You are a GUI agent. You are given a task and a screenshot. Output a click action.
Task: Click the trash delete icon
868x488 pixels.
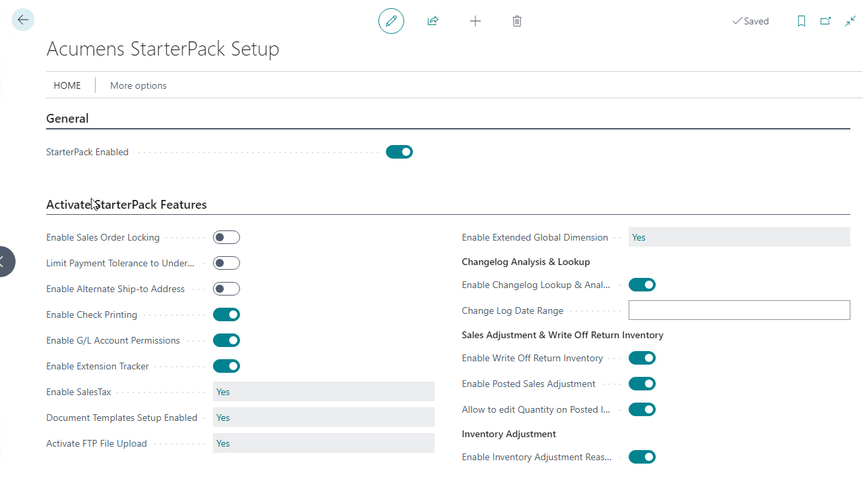tap(517, 21)
